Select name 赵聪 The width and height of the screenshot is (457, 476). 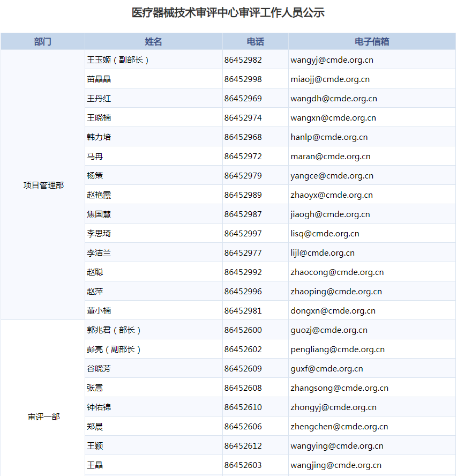coord(95,272)
